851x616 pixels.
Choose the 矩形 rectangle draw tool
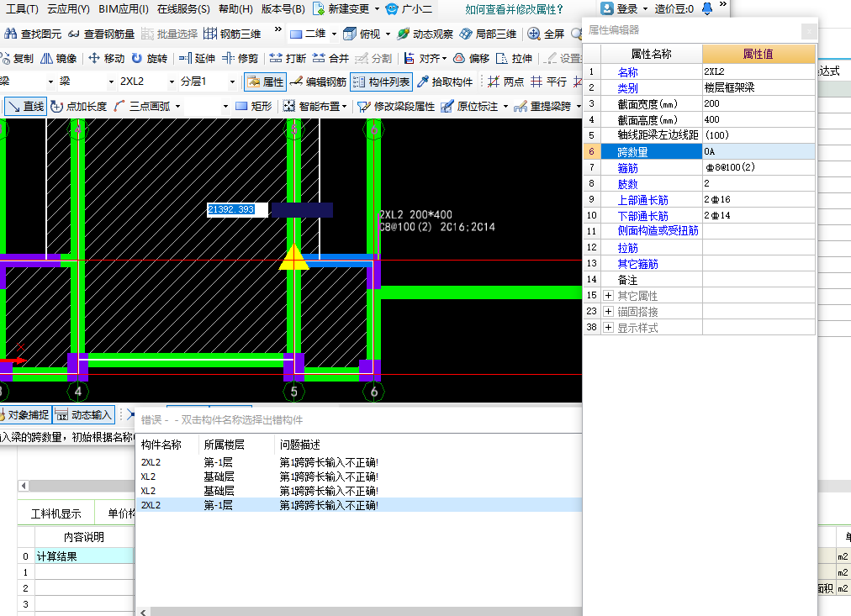click(253, 106)
